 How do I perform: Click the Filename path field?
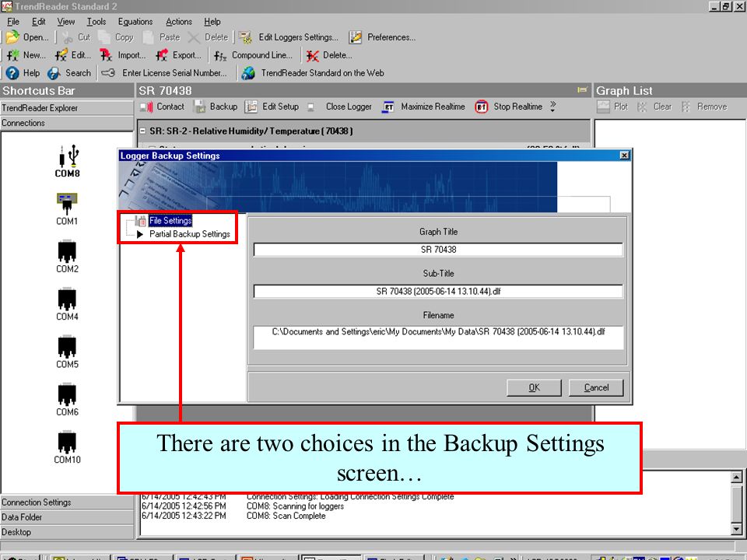(438, 337)
